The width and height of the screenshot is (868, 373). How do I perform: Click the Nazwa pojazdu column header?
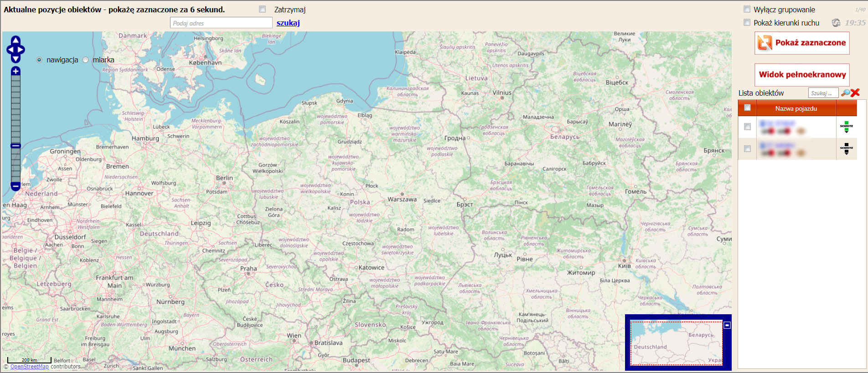tap(796, 108)
